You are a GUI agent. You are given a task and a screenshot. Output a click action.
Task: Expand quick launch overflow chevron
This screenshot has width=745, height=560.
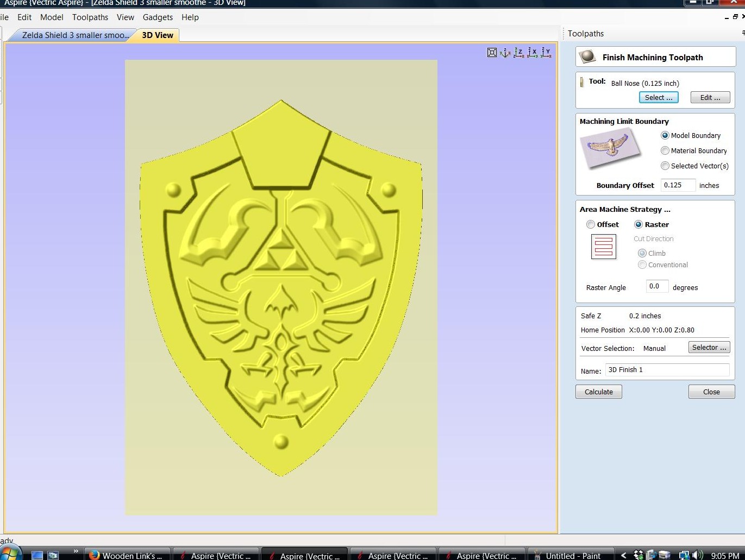[76, 551]
